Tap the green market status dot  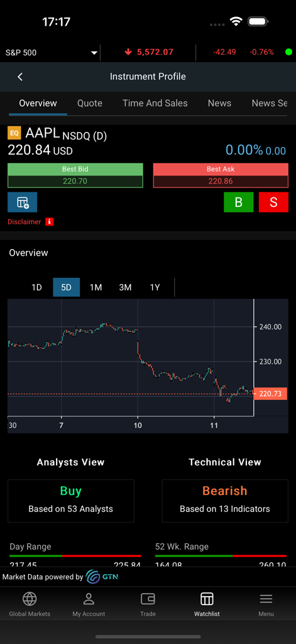coord(288,52)
